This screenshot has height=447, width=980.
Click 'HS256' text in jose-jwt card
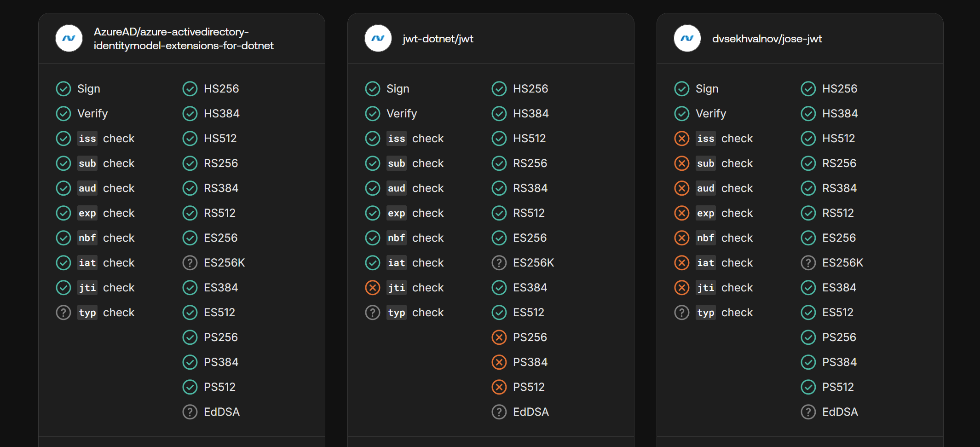click(840, 88)
